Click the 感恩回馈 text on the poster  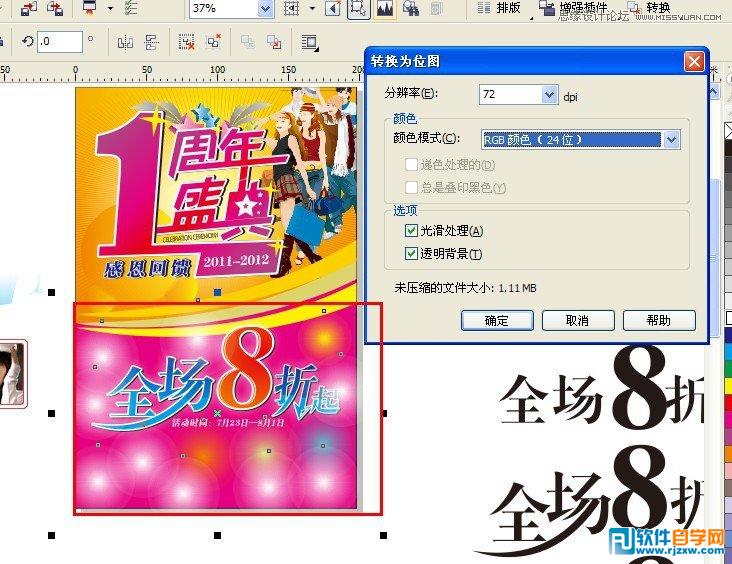[147, 269]
